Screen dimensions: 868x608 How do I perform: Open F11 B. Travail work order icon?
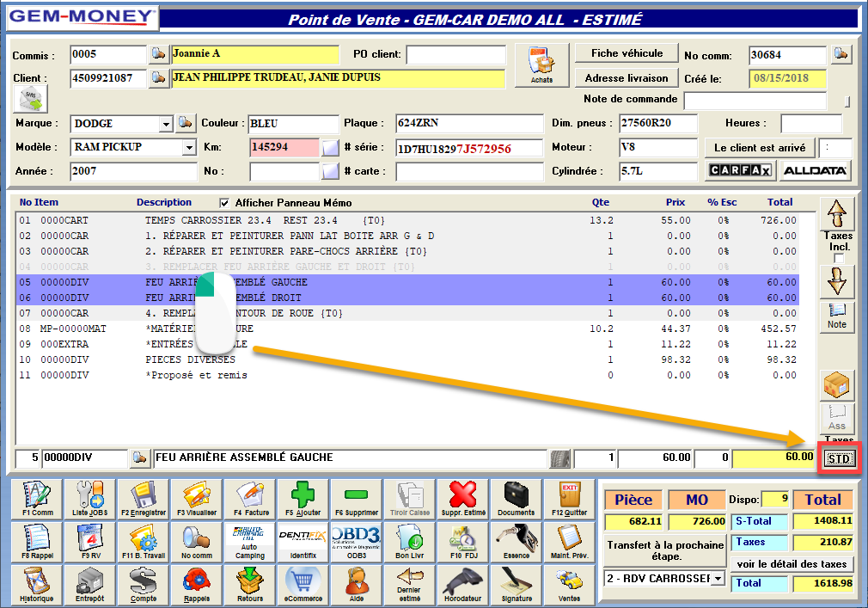click(x=144, y=542)
